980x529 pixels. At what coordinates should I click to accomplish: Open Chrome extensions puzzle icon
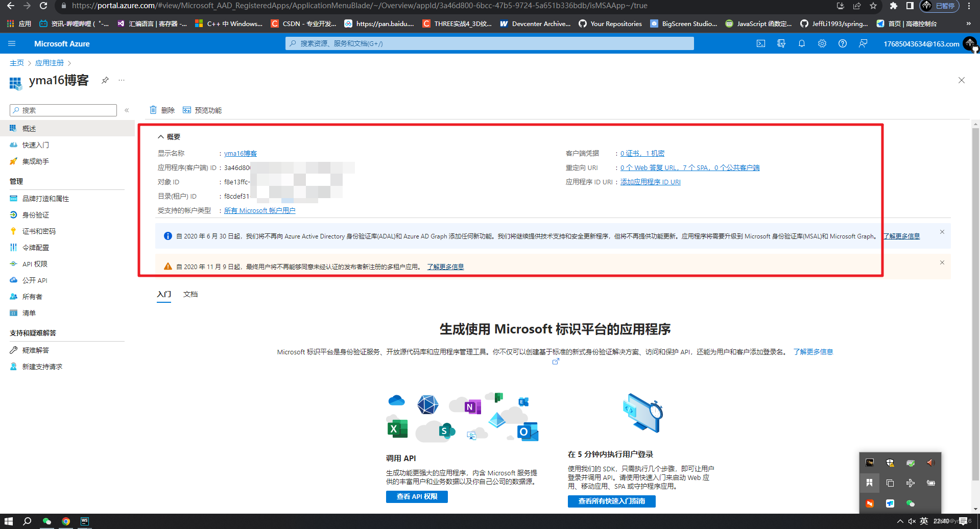(x=893, y=6)
